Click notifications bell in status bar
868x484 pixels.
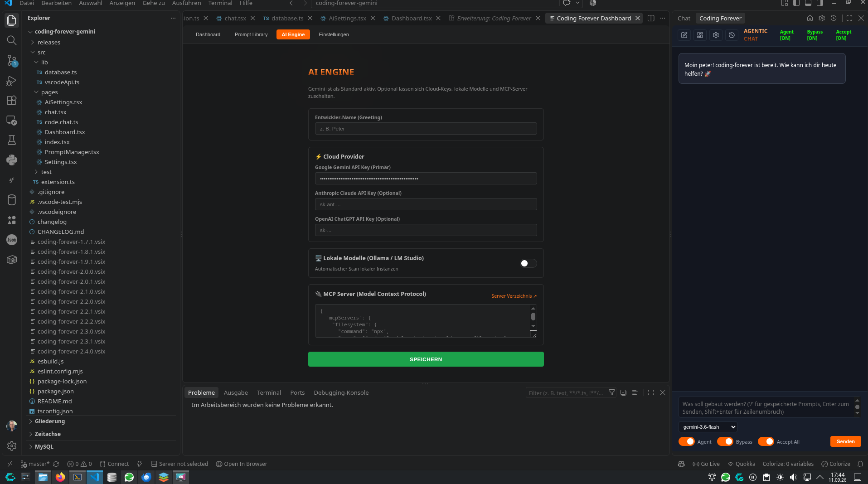(860, 464)
